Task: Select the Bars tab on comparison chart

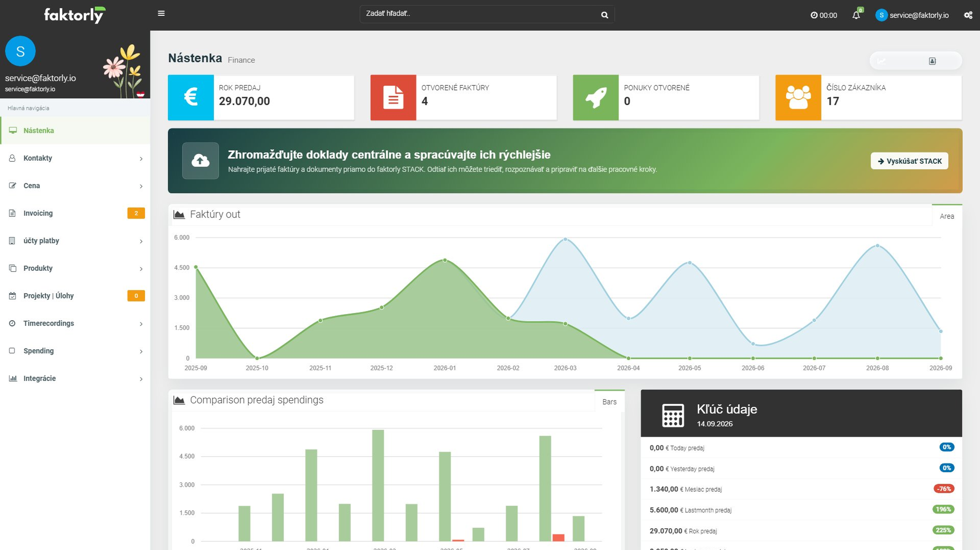Action: [x=609, y=402]
